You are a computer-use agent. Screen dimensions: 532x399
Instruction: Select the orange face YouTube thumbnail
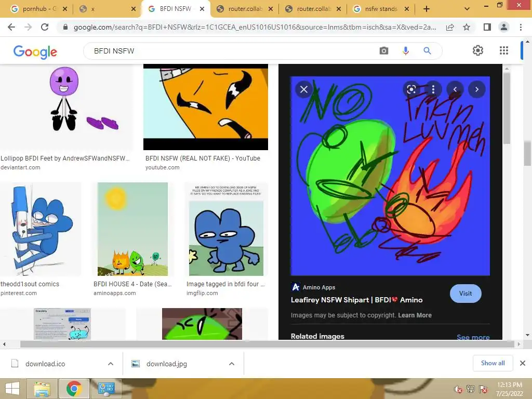pos(206,107)
